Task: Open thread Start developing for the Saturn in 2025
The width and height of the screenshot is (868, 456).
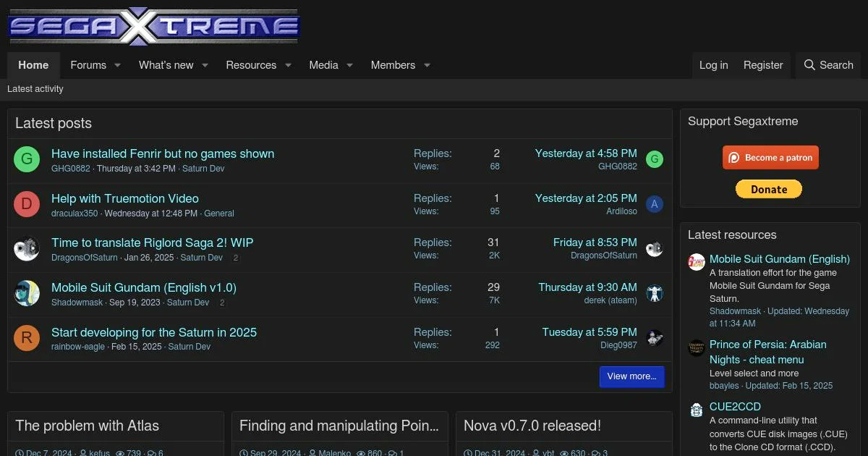Action: point(154,332)
